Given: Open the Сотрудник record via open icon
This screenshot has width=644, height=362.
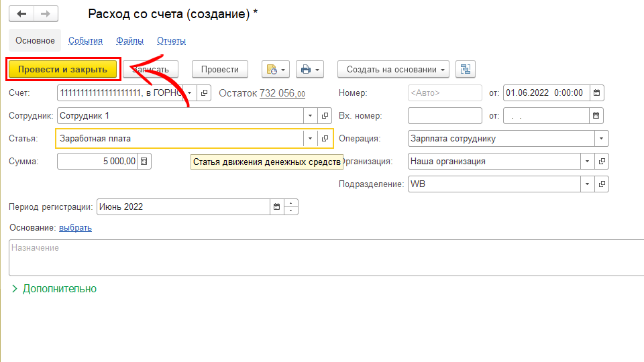Looking at the screenshot, I should coord(325,116).
